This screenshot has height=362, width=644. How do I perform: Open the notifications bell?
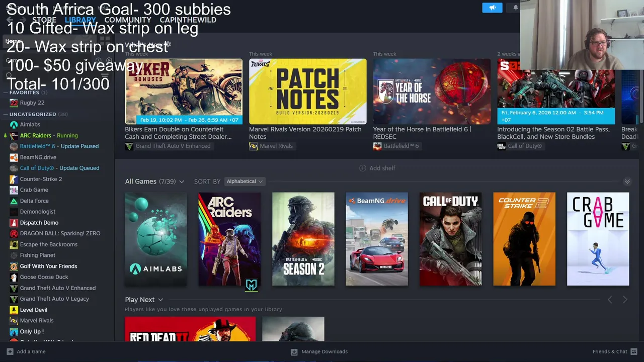(516, 8)
